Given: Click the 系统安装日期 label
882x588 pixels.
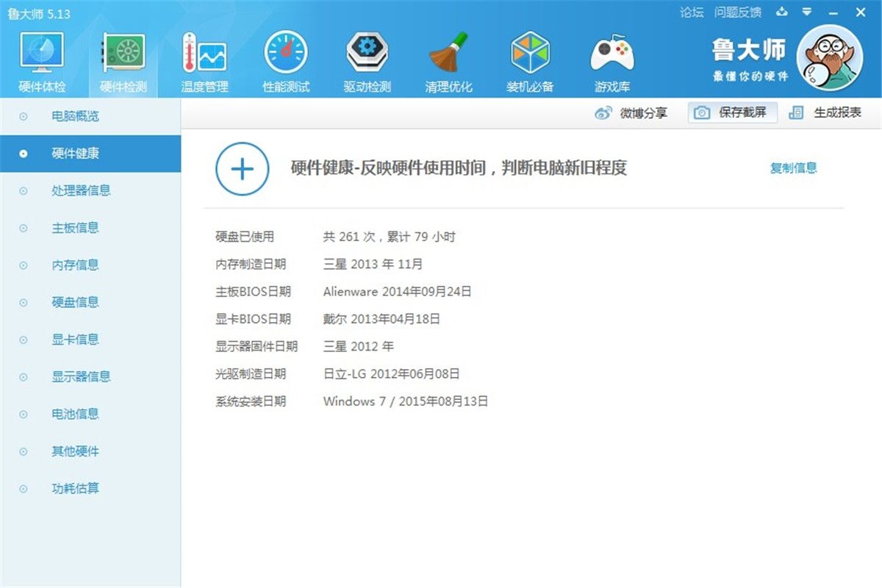Looking at the screenshot, I should tap(251, 401).
